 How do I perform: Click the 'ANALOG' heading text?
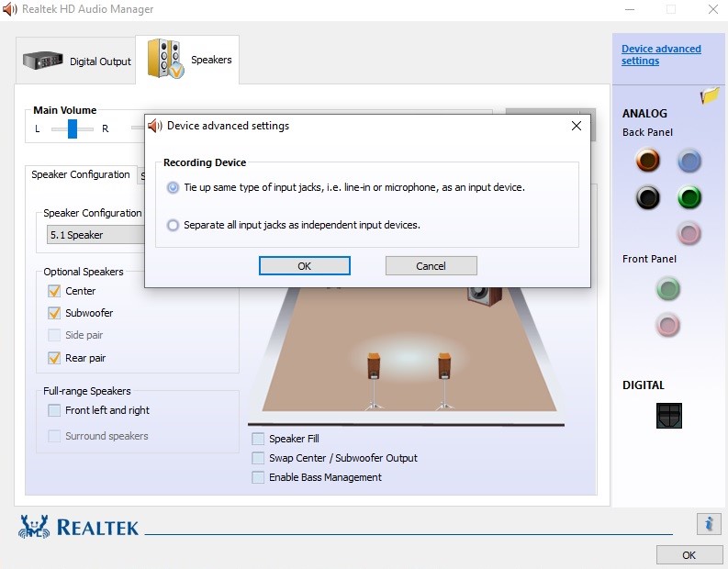644,113
